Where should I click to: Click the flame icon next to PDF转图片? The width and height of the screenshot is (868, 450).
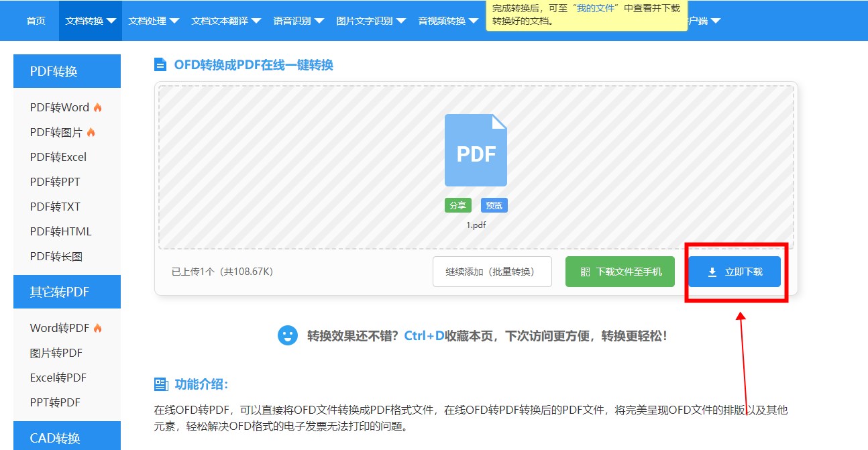pos(91,132)
